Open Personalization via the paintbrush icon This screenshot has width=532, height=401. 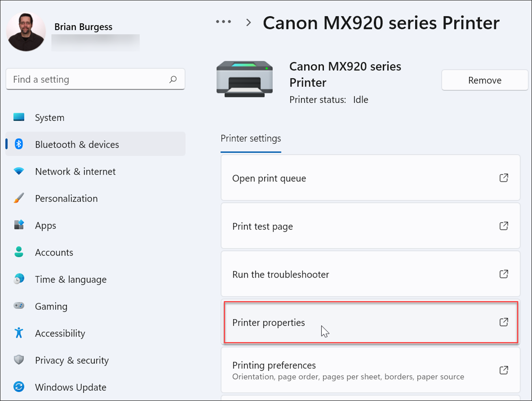point(19,198)
